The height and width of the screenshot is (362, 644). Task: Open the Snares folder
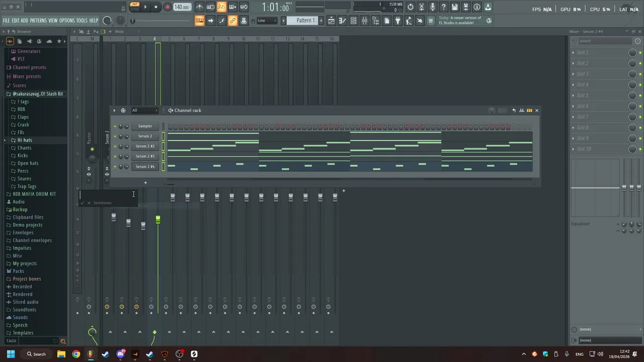[24, 178]
